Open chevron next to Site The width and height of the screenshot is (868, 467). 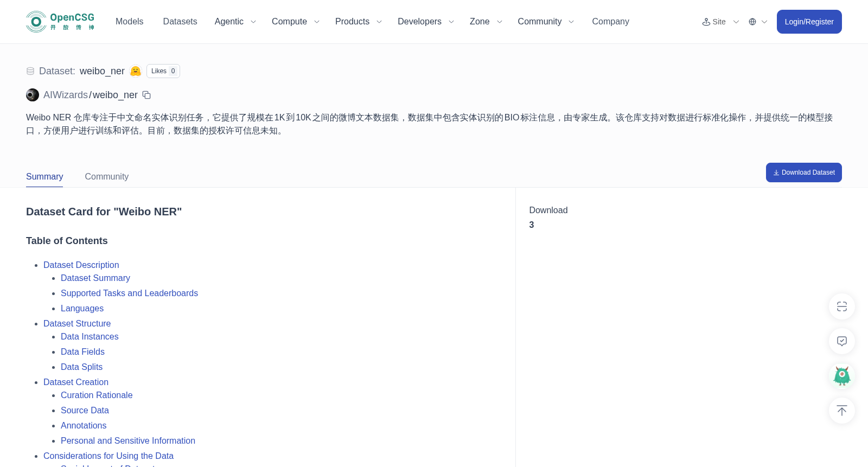click(736, 22)
